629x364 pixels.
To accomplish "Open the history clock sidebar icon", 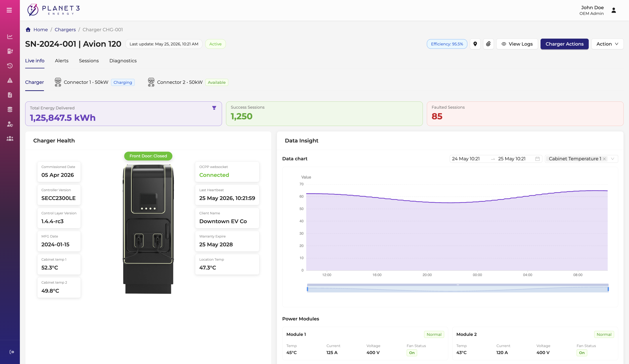I will pyautogui.click(x=10, y=66).
